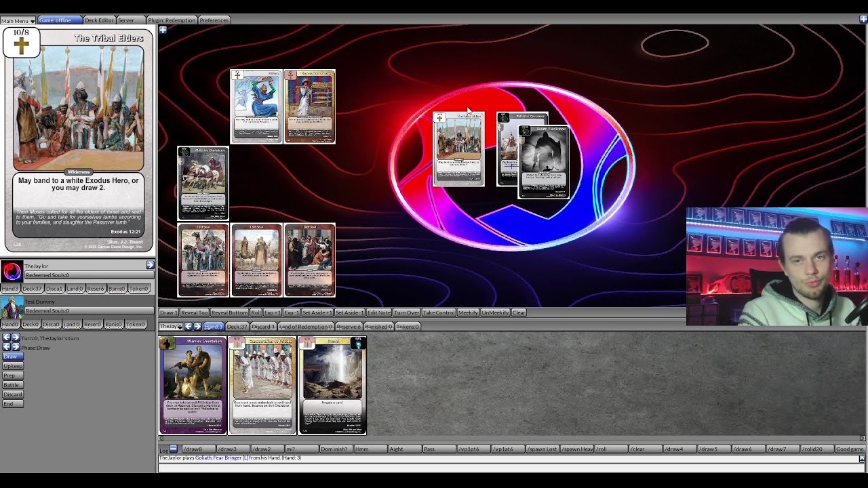The image size is (868, 488).
Task: Click the Reveal Top button
Action: 194,312
